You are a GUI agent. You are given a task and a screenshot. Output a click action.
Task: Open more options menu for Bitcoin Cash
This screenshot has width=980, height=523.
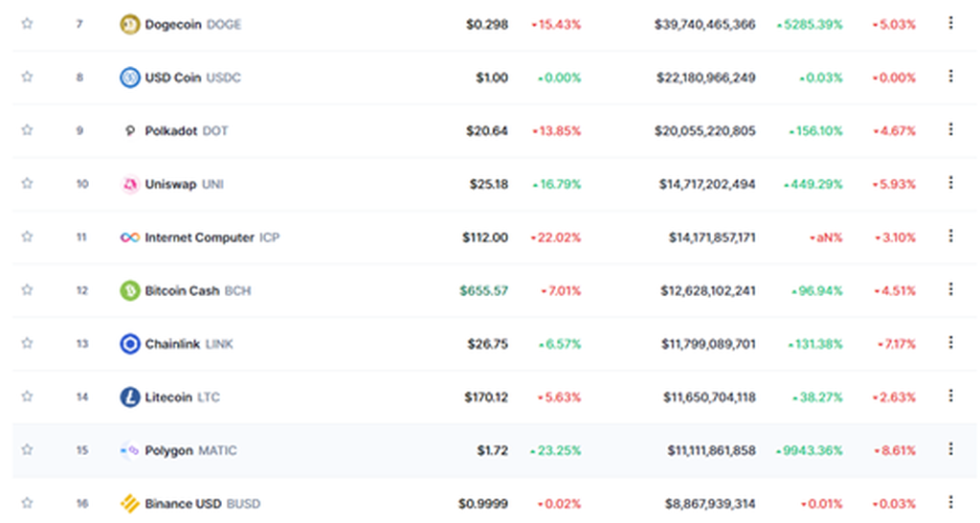coord(950,289)
